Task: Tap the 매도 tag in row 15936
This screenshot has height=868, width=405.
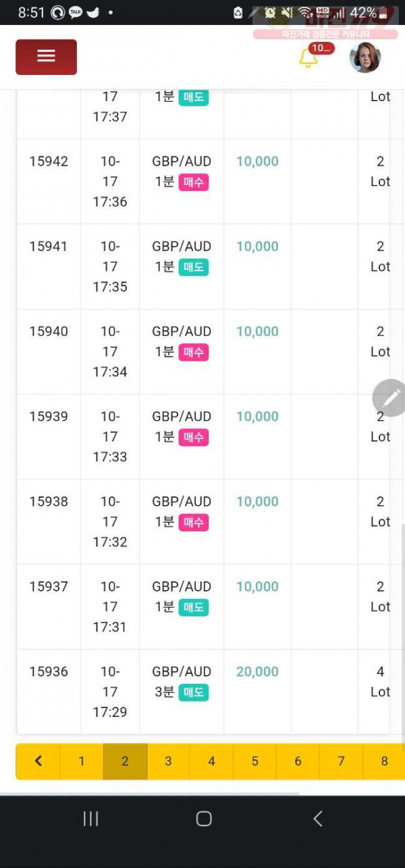Action: tap(194, 692)
